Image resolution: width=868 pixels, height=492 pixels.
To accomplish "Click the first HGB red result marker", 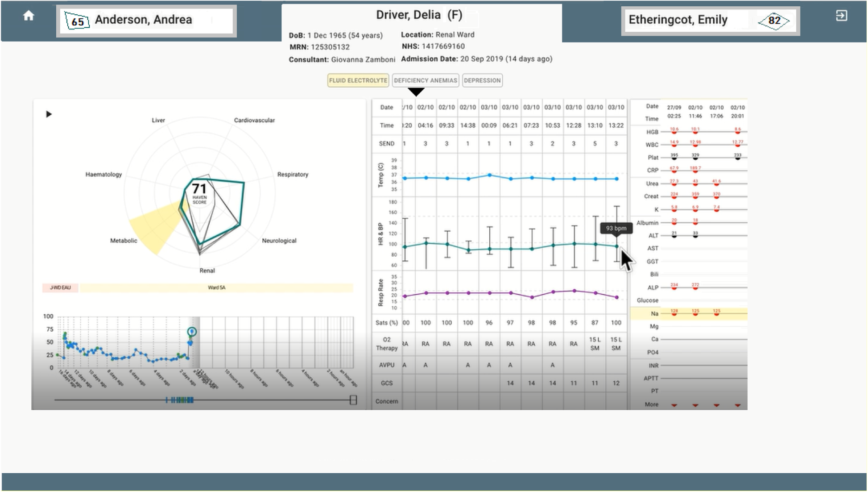I will [674, 132].
